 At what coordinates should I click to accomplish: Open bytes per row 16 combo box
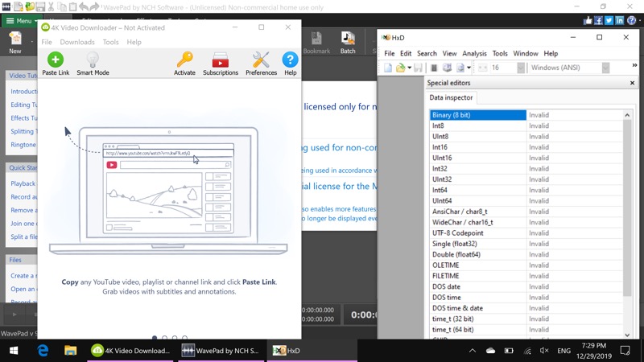click(508, 68)
